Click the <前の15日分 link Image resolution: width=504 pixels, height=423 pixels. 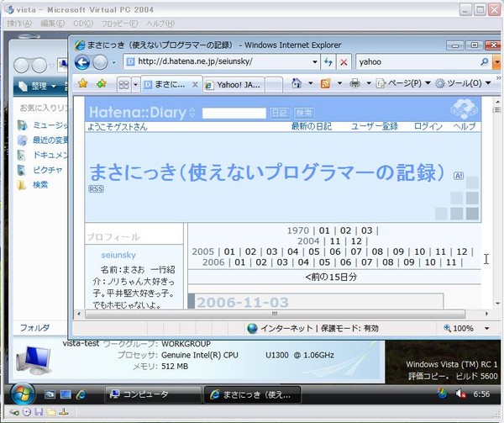pos(331,277)
